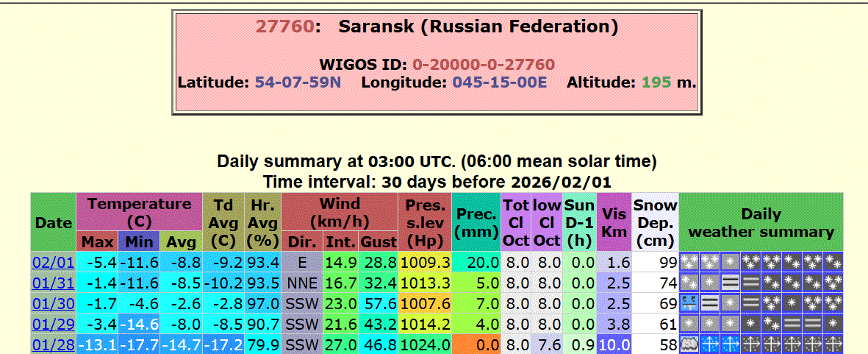The height and width of the screenshot is (354, 868).
Task: Click the last weather icon in the 02/01 row
Action: (x=833, y=262)
